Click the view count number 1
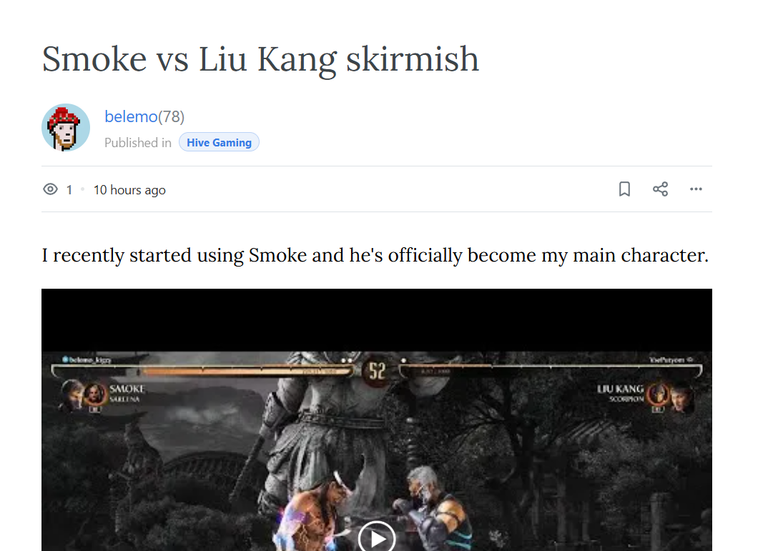Screen dimensions: 768x551 coord(69,190)
